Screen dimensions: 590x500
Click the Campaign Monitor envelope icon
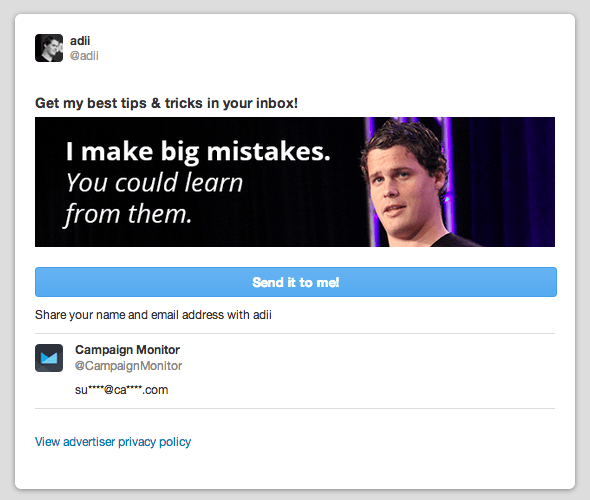click(x=49, y=358)
